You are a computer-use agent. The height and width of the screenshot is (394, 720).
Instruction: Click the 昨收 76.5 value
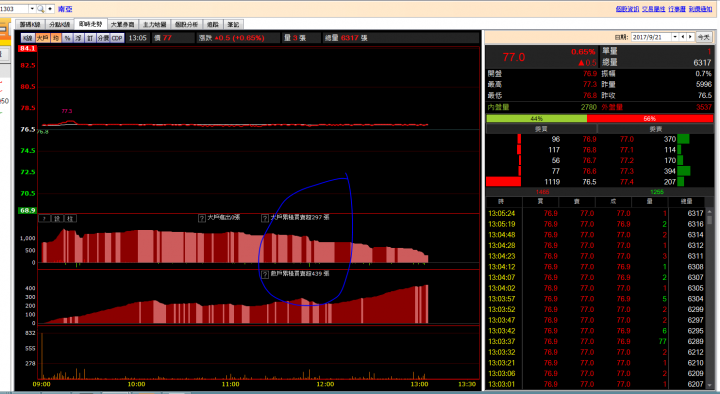(704, 96)
